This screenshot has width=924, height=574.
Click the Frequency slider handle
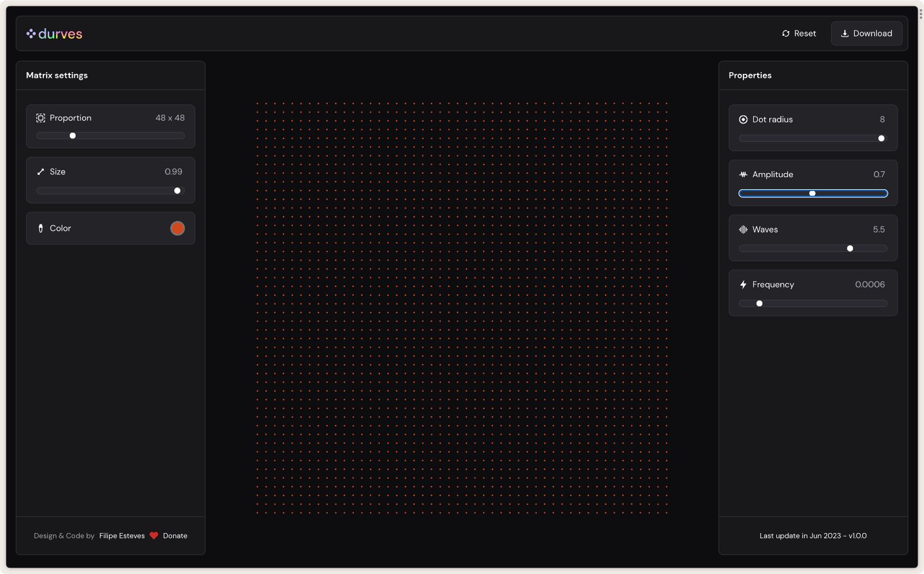pos(760,303)
